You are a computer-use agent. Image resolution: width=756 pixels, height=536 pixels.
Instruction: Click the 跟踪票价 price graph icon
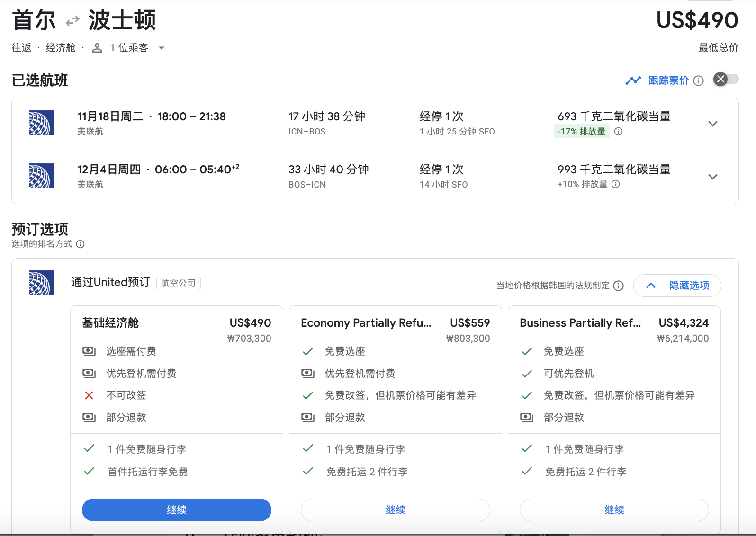pyautogui.click(x=633, y=81)
